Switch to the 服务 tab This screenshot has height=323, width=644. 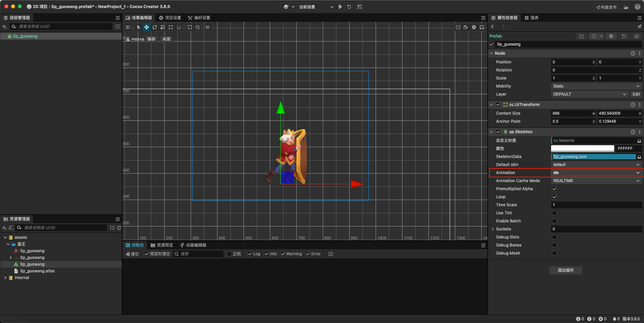click(532, 18)
